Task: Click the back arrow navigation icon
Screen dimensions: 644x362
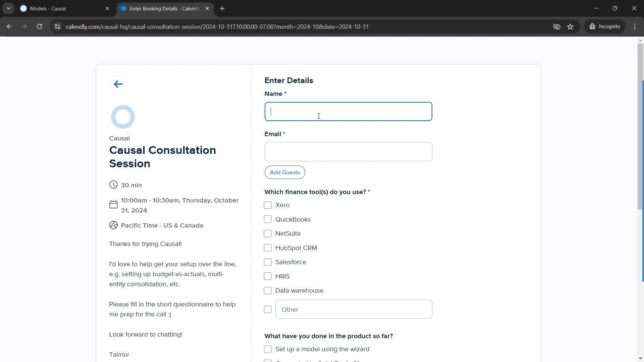Action: click(x=118, y=84)
